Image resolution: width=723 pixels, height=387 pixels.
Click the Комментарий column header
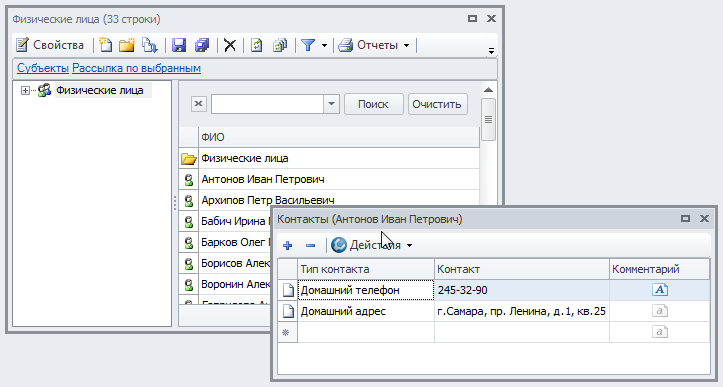click(x=660, y=269)
